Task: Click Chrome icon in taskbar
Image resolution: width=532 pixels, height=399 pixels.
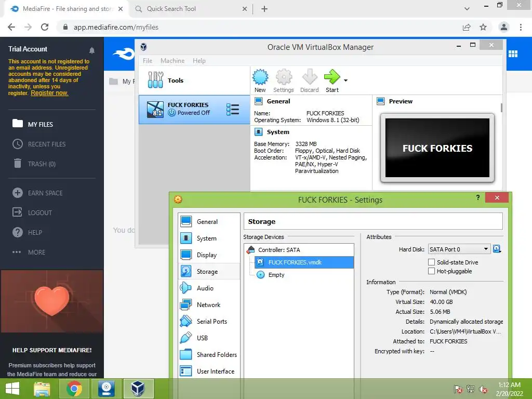Action: [74, 389]
